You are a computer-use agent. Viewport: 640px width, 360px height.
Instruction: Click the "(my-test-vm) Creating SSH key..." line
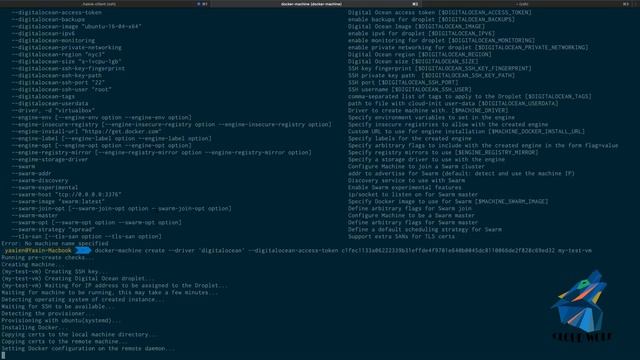[x=55, y=271]
